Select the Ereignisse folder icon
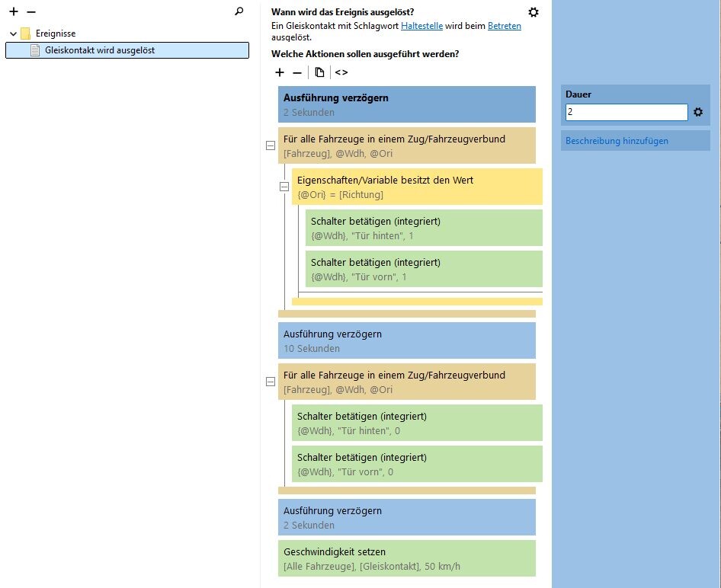 26,33
